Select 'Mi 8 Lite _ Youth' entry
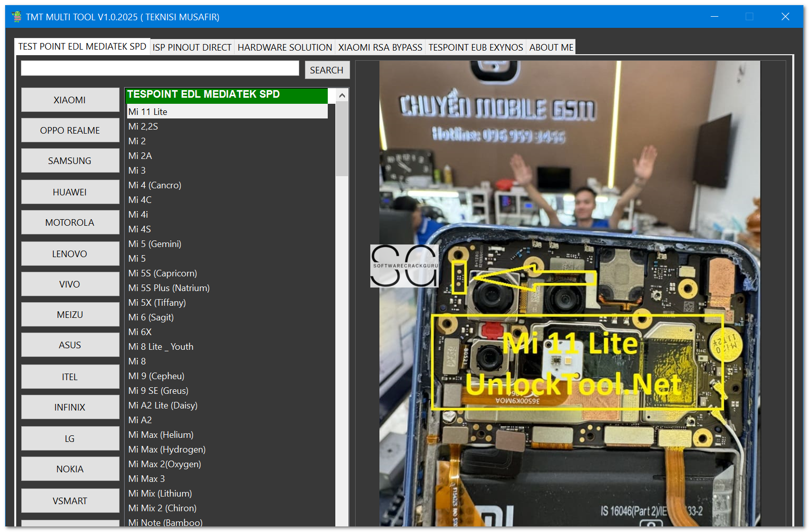This screenshot has width=809, height=532. pos(227,346)
